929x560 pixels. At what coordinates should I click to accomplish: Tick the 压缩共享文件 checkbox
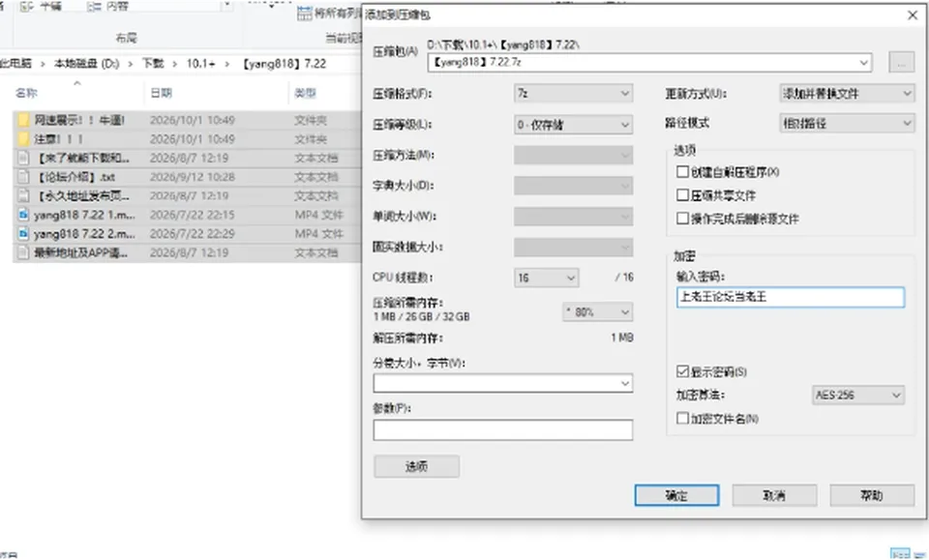pyautogui.click(x=682, y=195)
